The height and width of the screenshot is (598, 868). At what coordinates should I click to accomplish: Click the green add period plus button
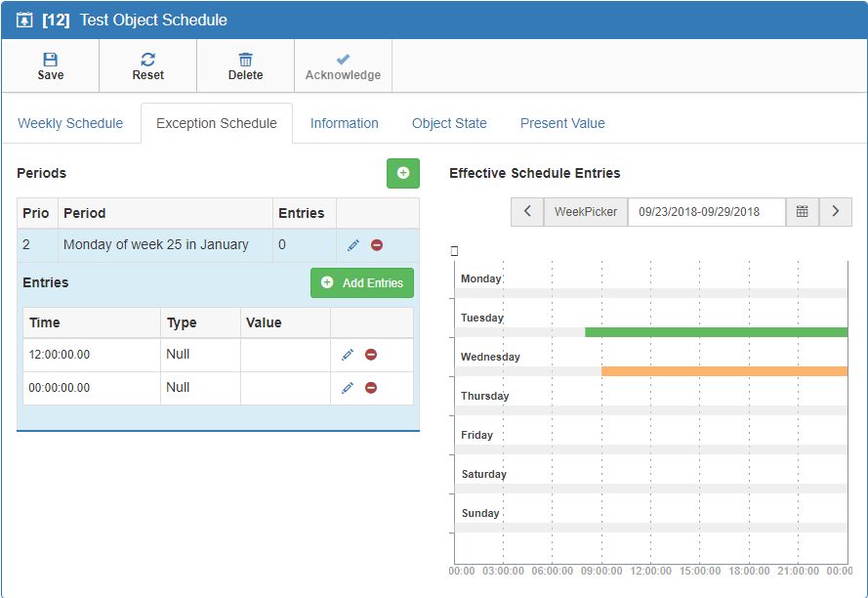coord(402,173)
